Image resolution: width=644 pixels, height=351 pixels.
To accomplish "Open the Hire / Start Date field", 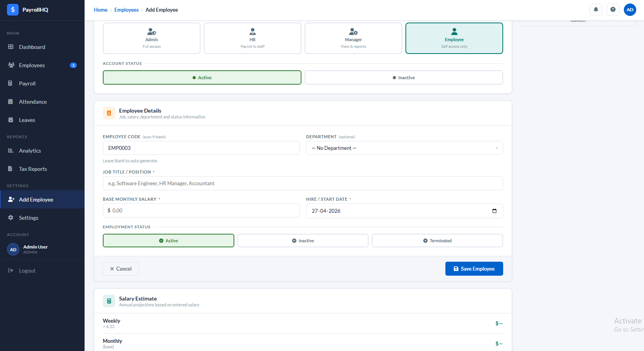I will click(396, 211).
